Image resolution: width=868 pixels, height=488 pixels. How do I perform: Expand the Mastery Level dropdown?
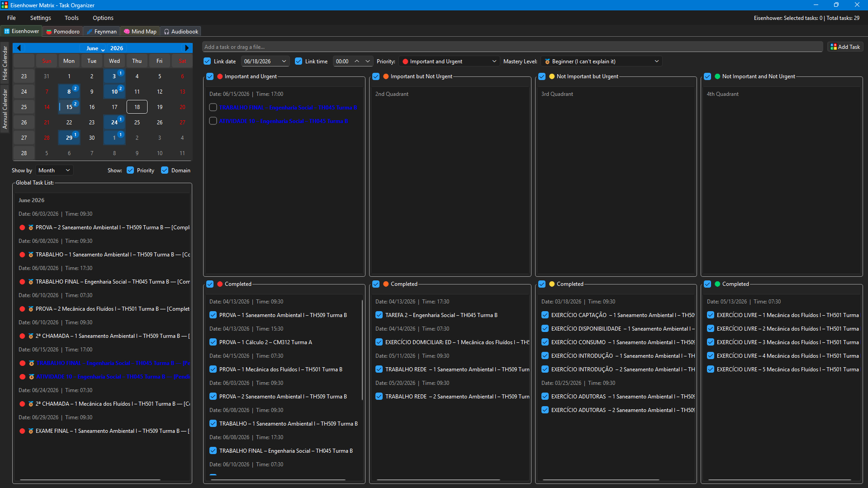coord(602,61)
